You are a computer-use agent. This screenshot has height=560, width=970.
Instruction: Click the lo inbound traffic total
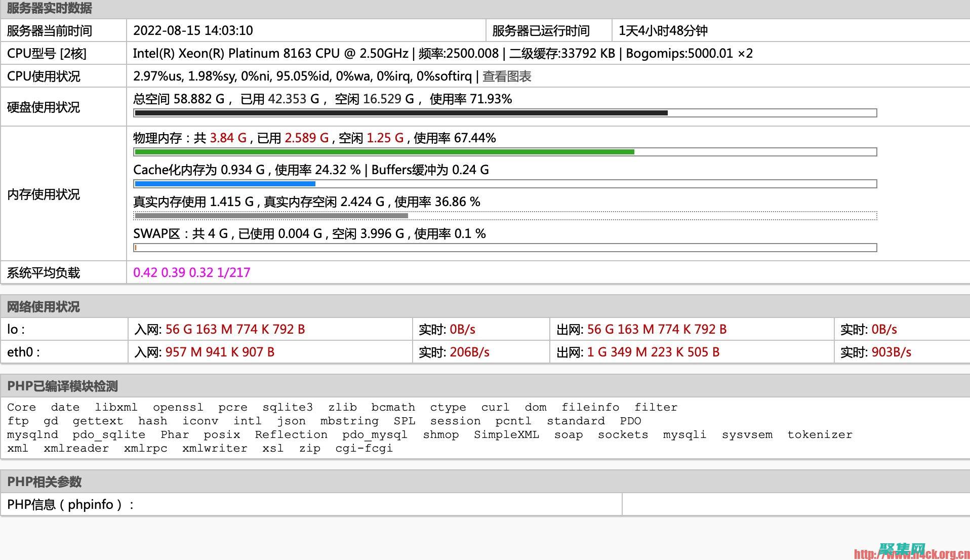(x=235, y=329)
